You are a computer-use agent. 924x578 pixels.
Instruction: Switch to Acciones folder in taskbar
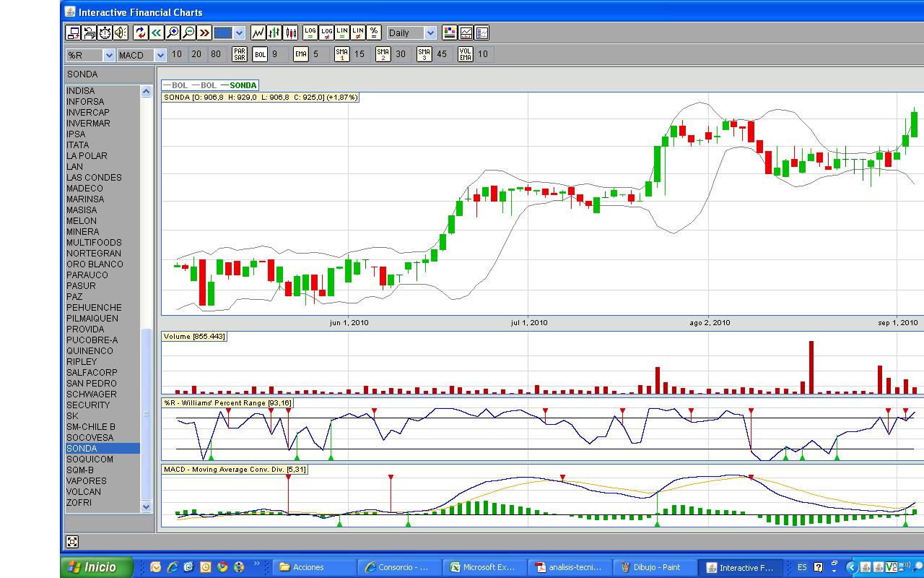(315, 567)
